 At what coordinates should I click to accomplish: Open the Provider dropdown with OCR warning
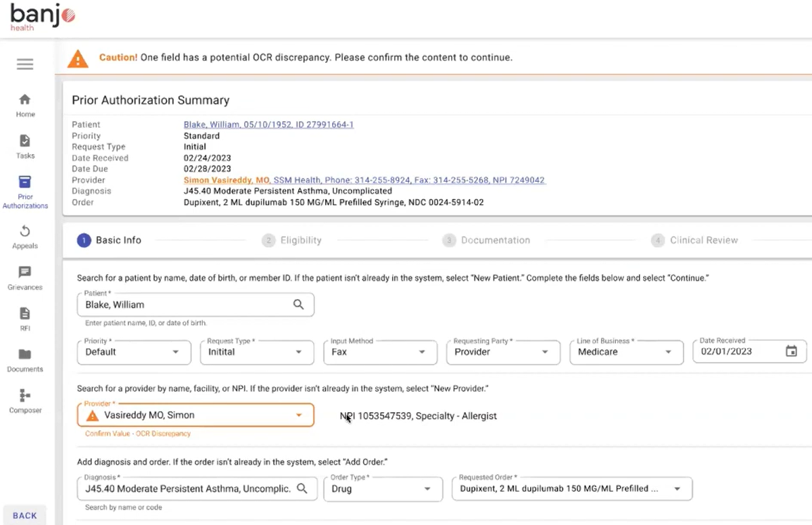pos(195,415)
